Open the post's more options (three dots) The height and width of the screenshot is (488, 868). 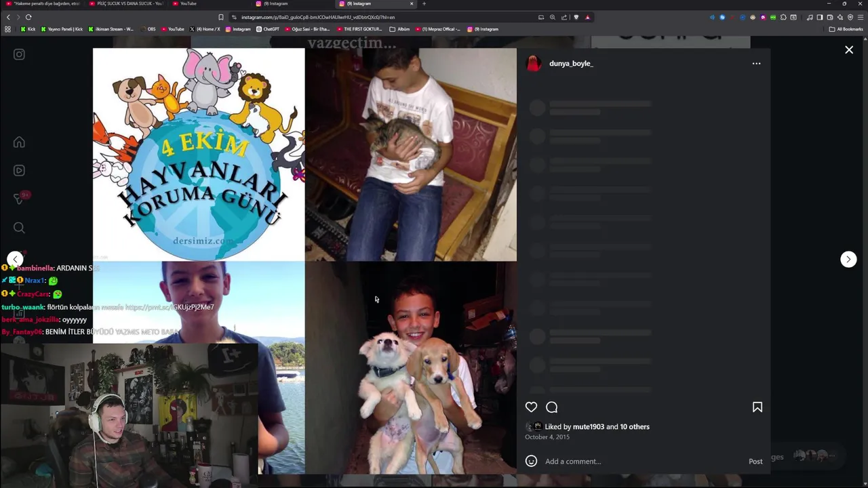click(756, 64)
